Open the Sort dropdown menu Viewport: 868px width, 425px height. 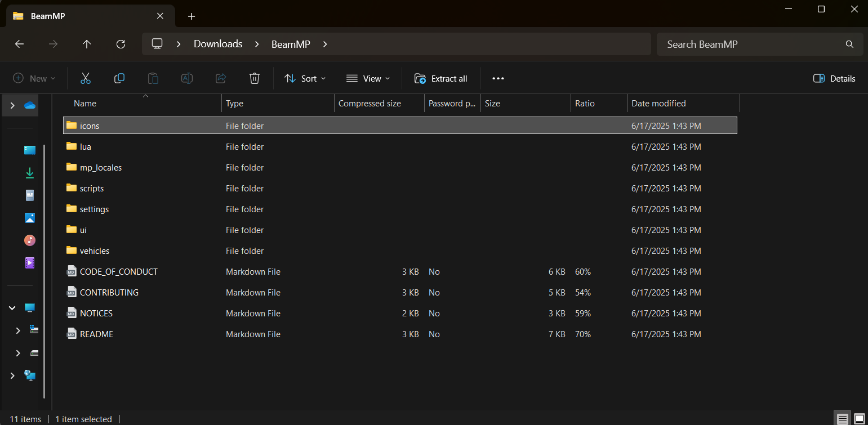[x=305, y=78]
